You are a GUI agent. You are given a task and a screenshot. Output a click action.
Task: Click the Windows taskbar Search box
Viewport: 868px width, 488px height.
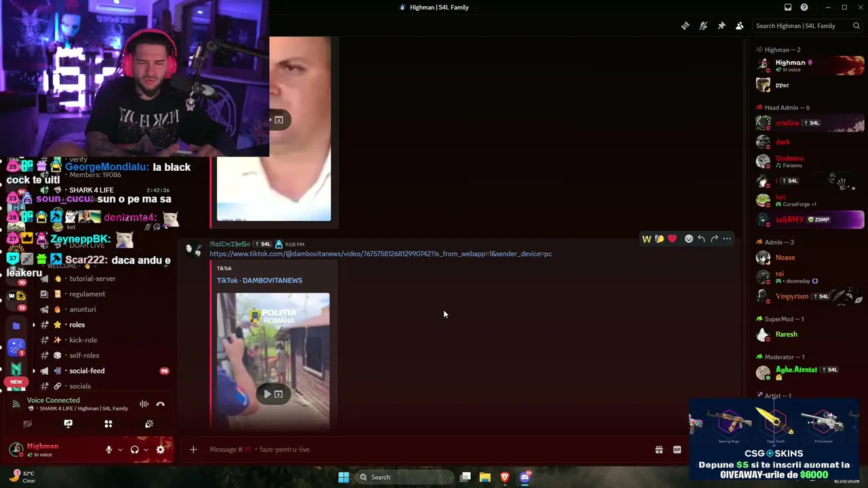pos(405,477)
